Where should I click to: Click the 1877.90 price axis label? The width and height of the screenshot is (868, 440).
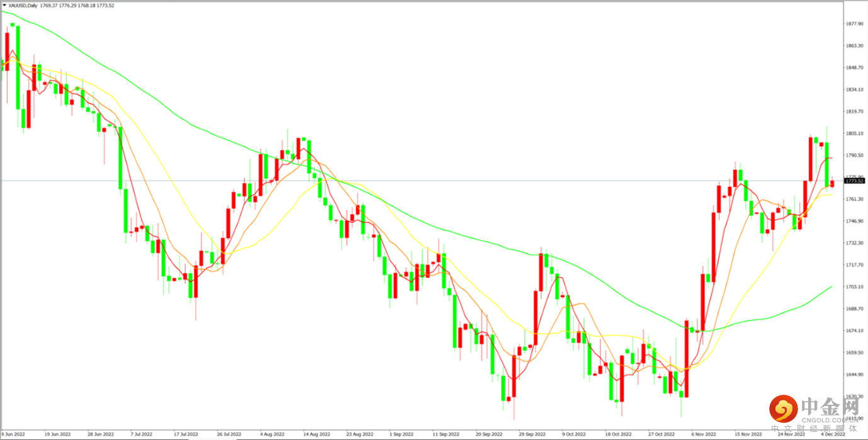[854, 24]
